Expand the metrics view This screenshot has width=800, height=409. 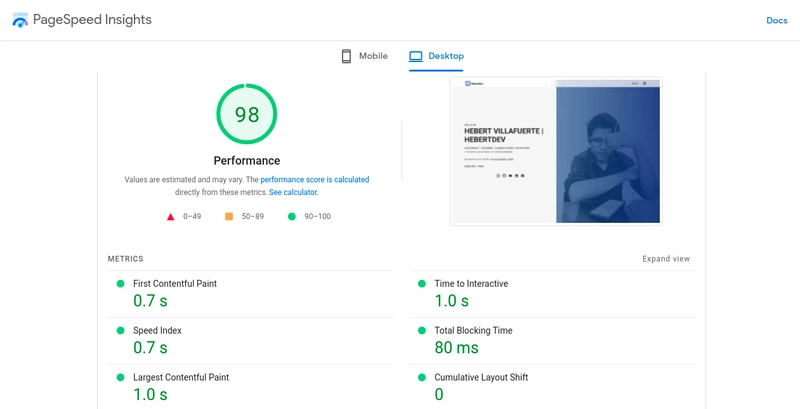tap(666, 259)
